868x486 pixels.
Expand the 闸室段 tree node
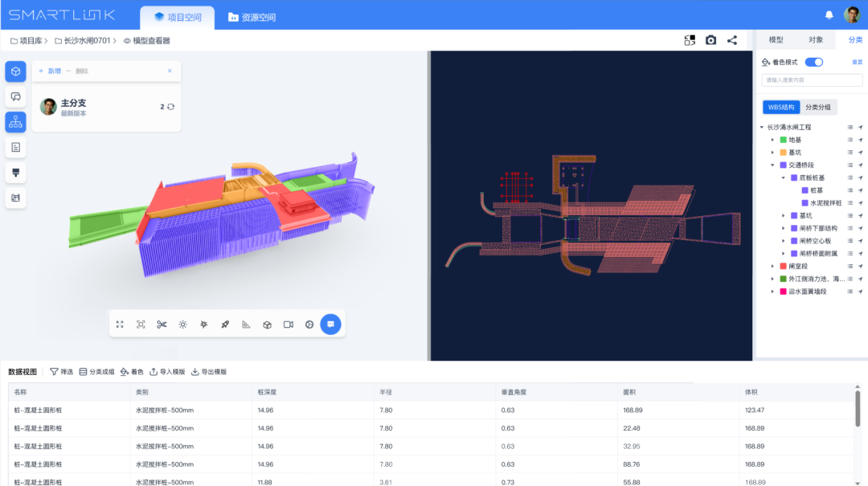tap(773, 266)
